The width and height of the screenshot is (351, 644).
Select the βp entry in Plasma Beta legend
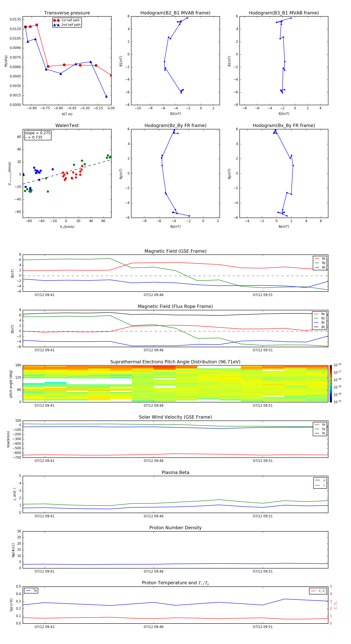320,480
